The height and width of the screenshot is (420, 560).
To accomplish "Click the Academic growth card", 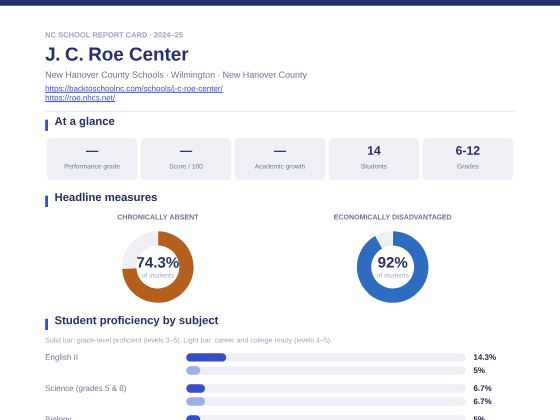I will (280, 159).
